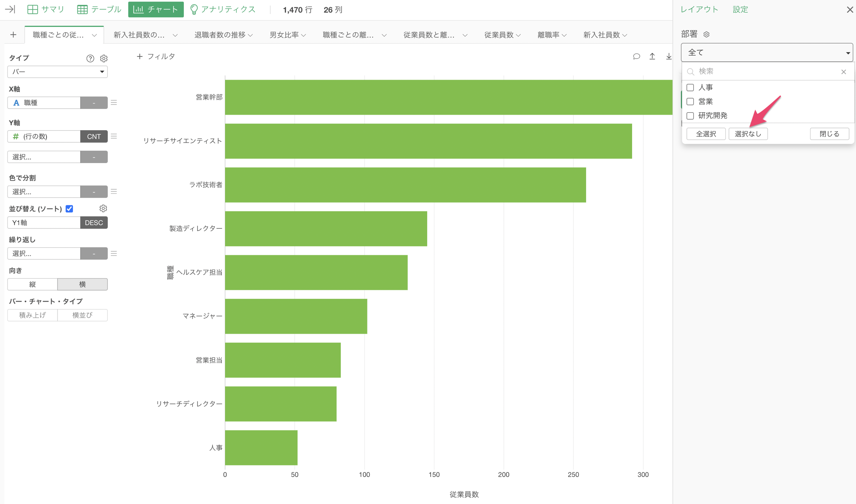This screenshot has width=856, height=504.
Task: Open the 色で分割 menu icon
Action: [114, 192]
